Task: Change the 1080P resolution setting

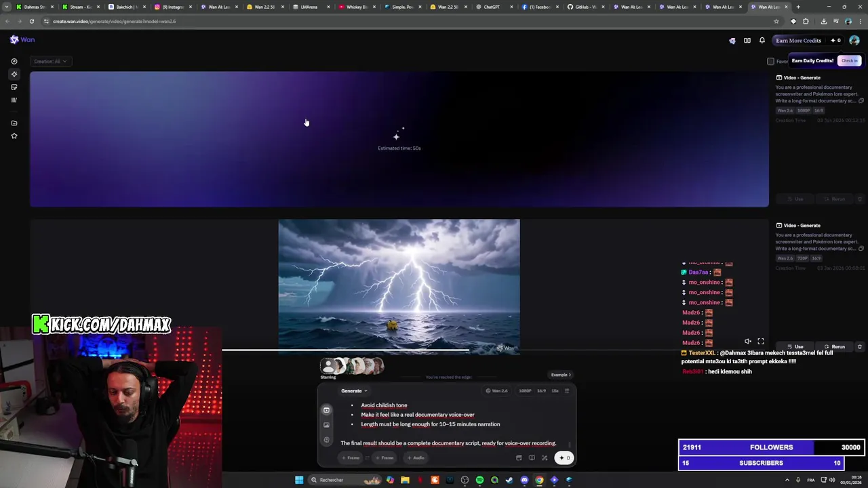Action: 525,390
